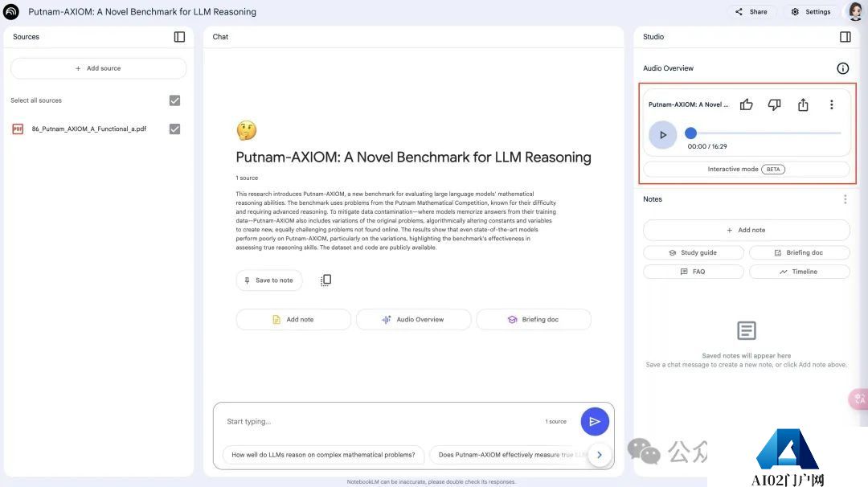Play the audio overview
Image resolution: width=868 pixels, height=487 pixels.
(x=662, y=134)
